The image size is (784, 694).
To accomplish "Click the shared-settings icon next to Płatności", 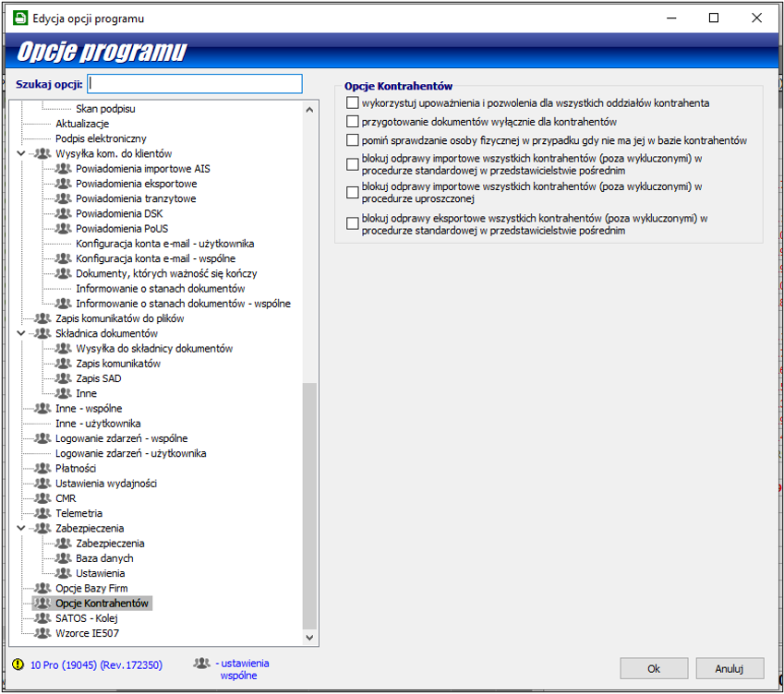I will (x=42, y=469).
